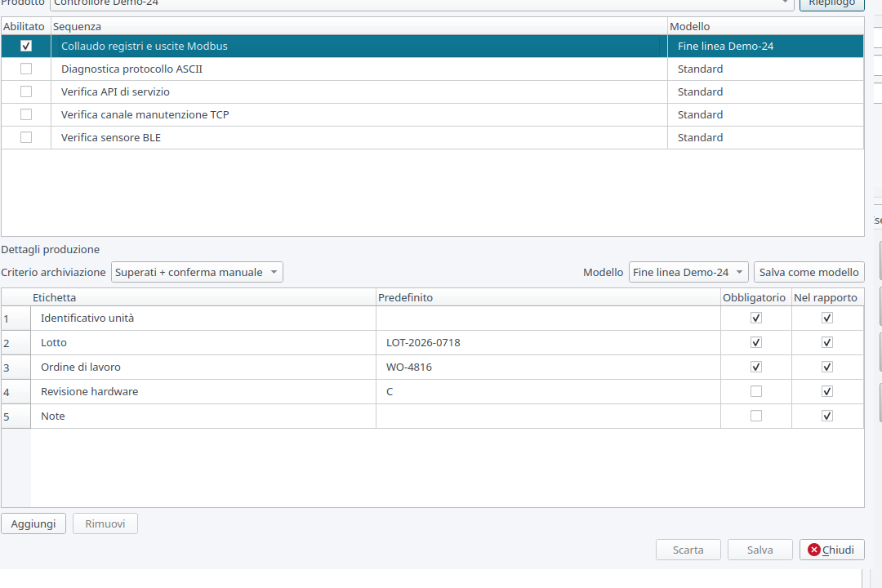Click the Salva button
The height and width of the screenshot is (588, 882).
(760, 550)
